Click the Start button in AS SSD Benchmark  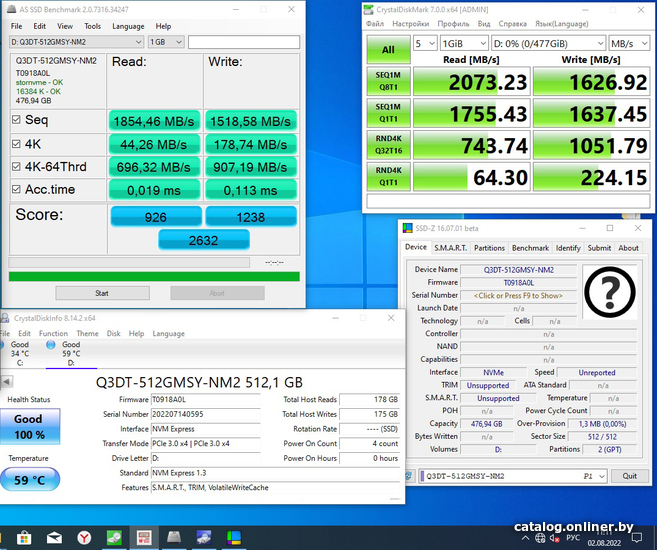point(102,293)
